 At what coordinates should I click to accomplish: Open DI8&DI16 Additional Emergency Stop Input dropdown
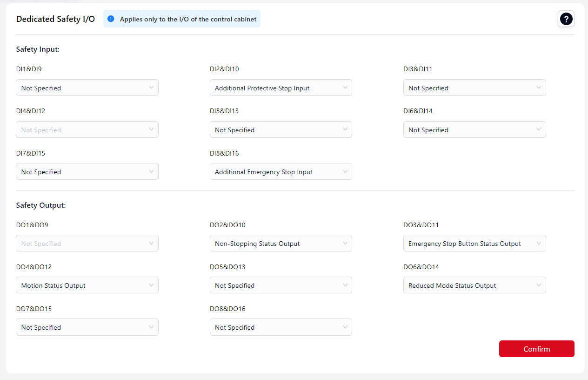281,171
